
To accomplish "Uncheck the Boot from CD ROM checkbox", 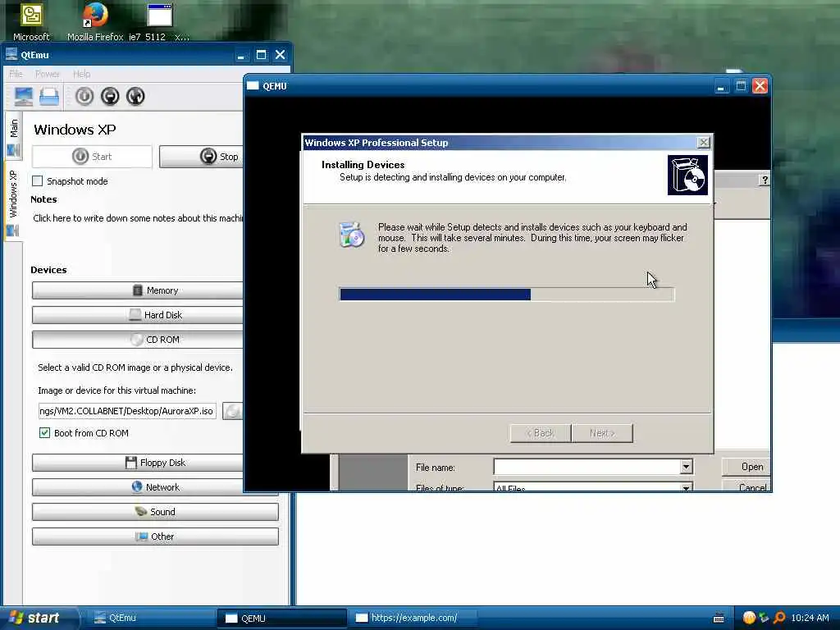I will tap(44, 433).
